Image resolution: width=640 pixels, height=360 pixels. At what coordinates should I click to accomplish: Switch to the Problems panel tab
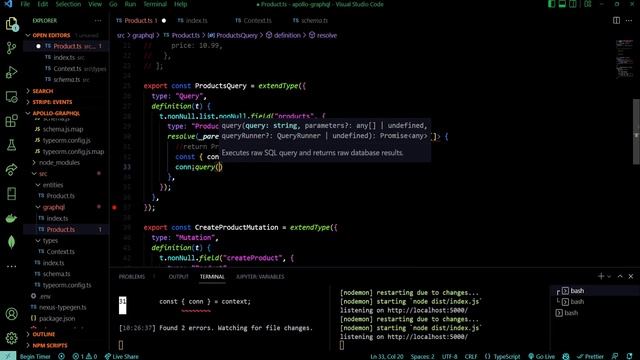point(132,276)
